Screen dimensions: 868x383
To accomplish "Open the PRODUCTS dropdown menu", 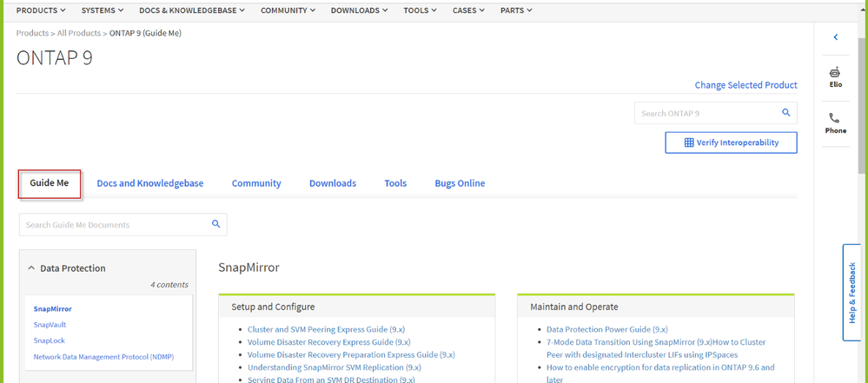I will [41, 10].
